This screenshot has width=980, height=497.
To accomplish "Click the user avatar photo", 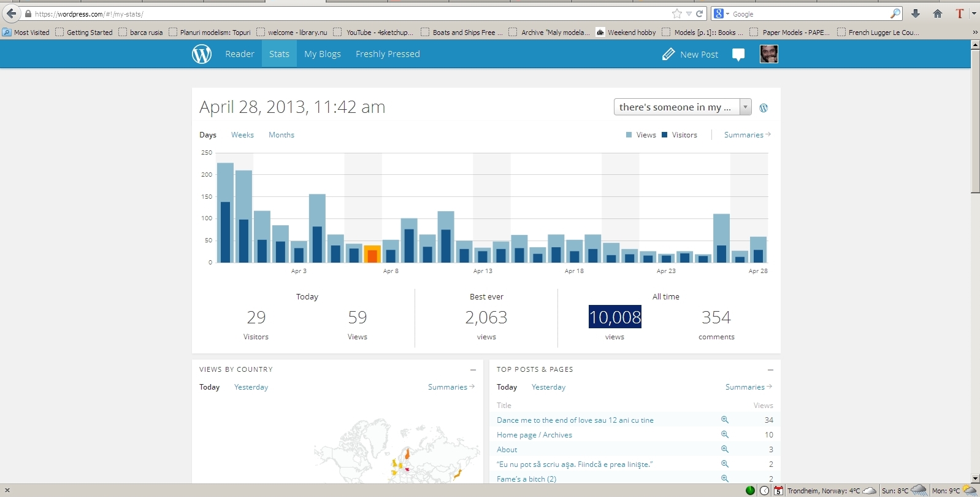I will coord(768,54).
